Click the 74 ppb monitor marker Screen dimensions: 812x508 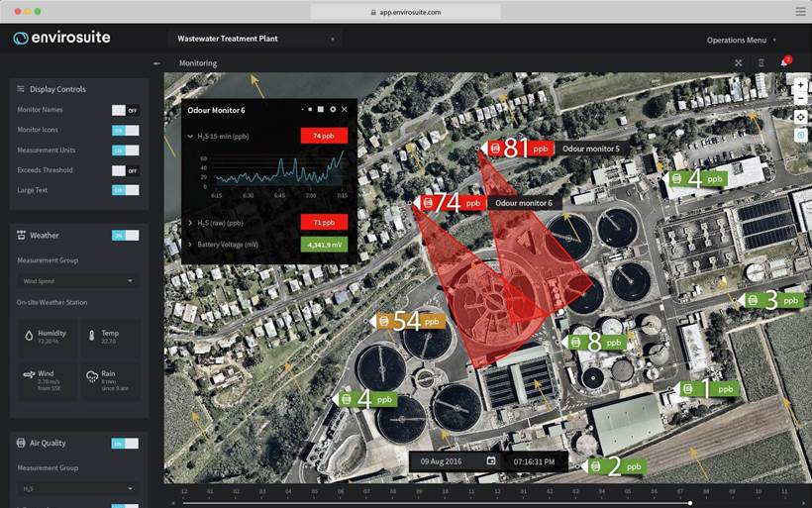click(451, 203)
